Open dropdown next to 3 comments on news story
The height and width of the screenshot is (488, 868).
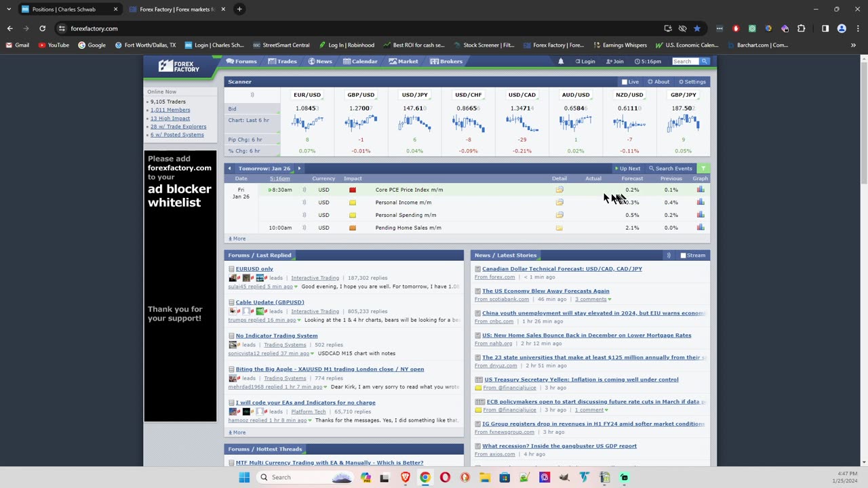tap(610, 300)
